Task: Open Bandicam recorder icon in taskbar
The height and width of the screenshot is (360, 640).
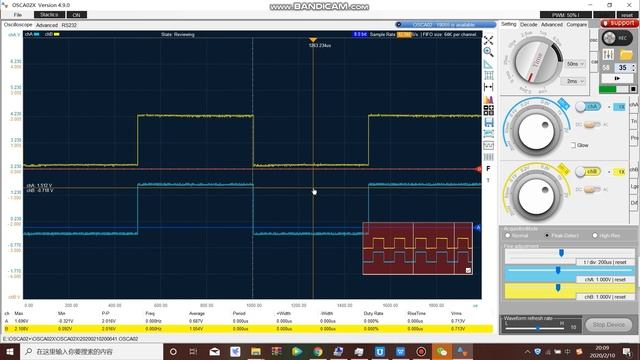Action: (421, 351)
